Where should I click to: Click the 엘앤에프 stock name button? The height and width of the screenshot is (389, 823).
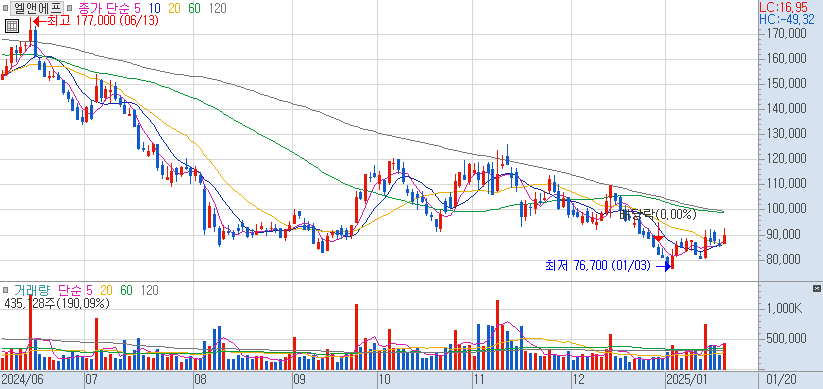coord(37,8)
